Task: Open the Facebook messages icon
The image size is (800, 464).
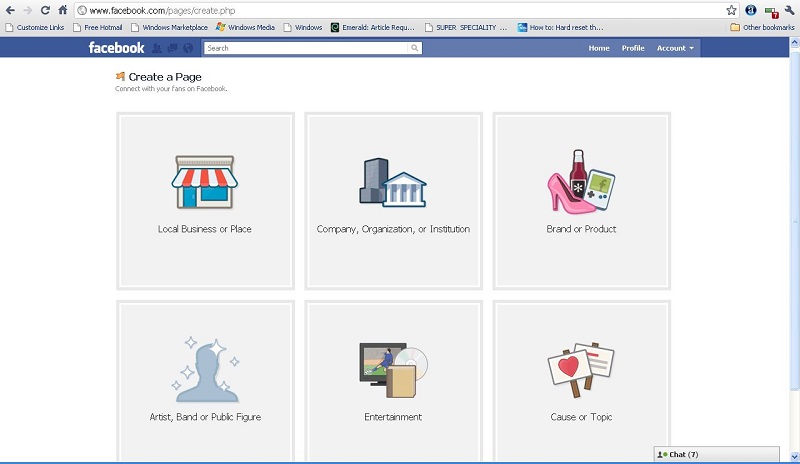Action: coord(172,48)
